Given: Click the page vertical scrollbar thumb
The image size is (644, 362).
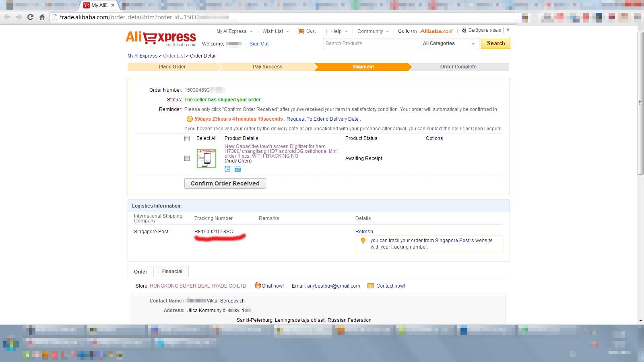Looking at the screenshot, I should (x=640, y=103).
